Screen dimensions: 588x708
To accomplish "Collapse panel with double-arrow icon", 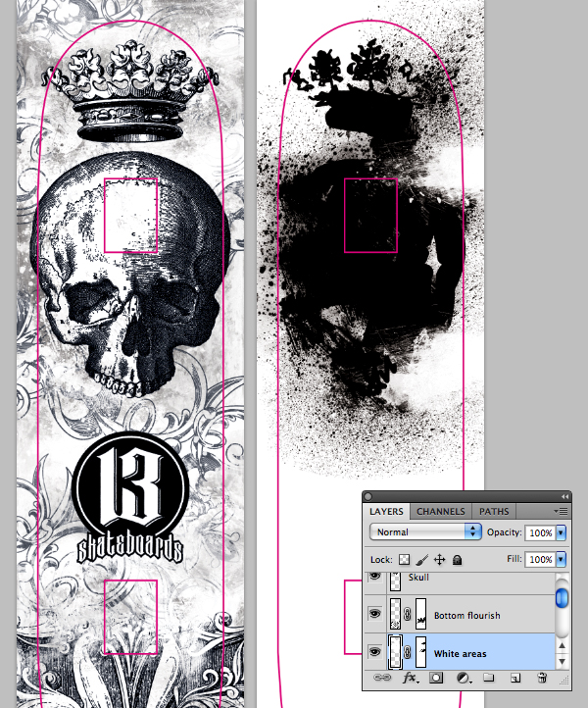I will (x=564, y=497).
